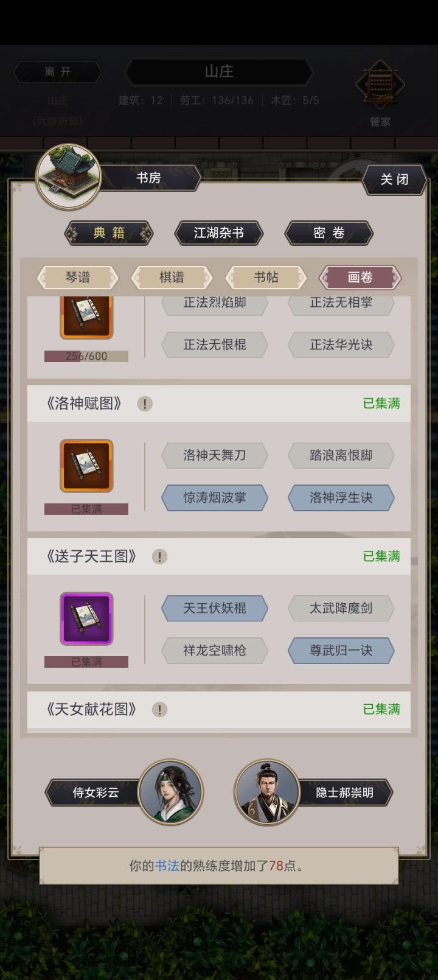Screen dimensions: 438x980
Task: Choose the 洛神浮生诀 skill
Action: (341, 498)
